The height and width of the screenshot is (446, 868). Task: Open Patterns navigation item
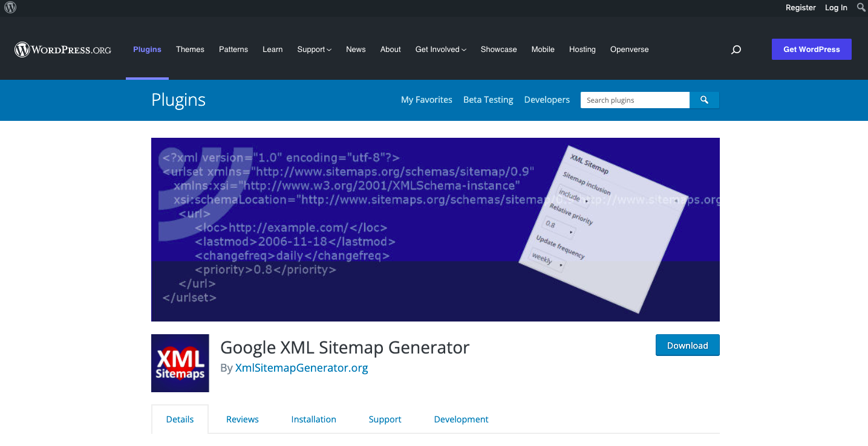click(x=233, y=50)
